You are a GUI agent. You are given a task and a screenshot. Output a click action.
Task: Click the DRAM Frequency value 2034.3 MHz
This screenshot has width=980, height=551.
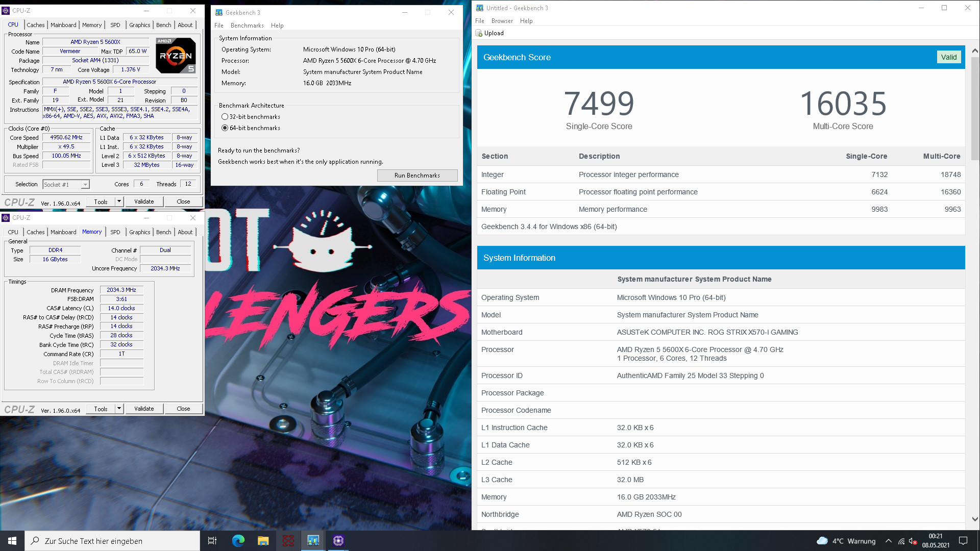pyautogui.click(x=121, y=290)
